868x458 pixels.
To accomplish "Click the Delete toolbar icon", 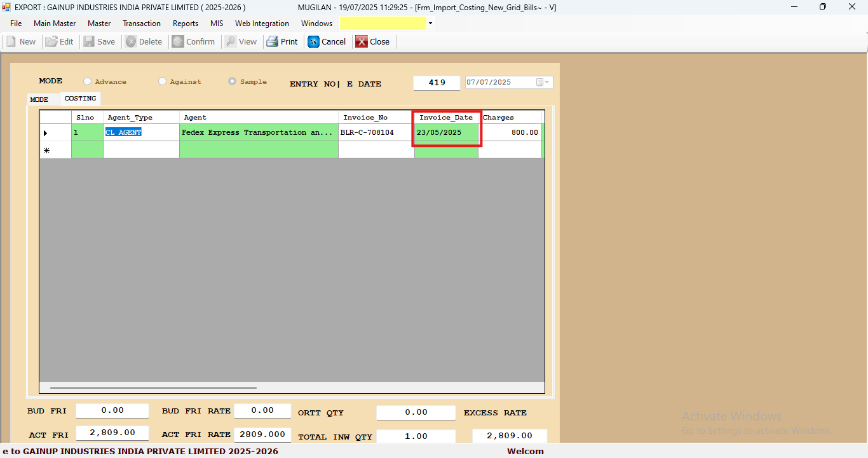I will 131,41.
